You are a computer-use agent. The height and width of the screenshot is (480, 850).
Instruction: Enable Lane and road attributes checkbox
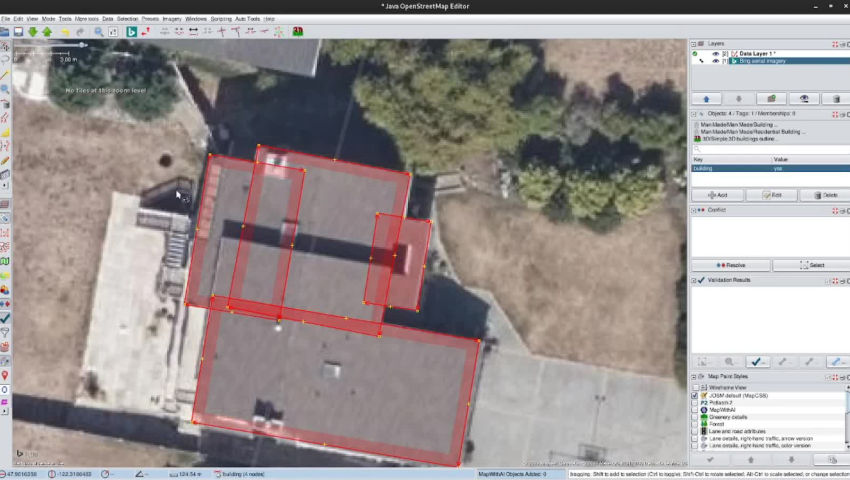tap(696, 431)
